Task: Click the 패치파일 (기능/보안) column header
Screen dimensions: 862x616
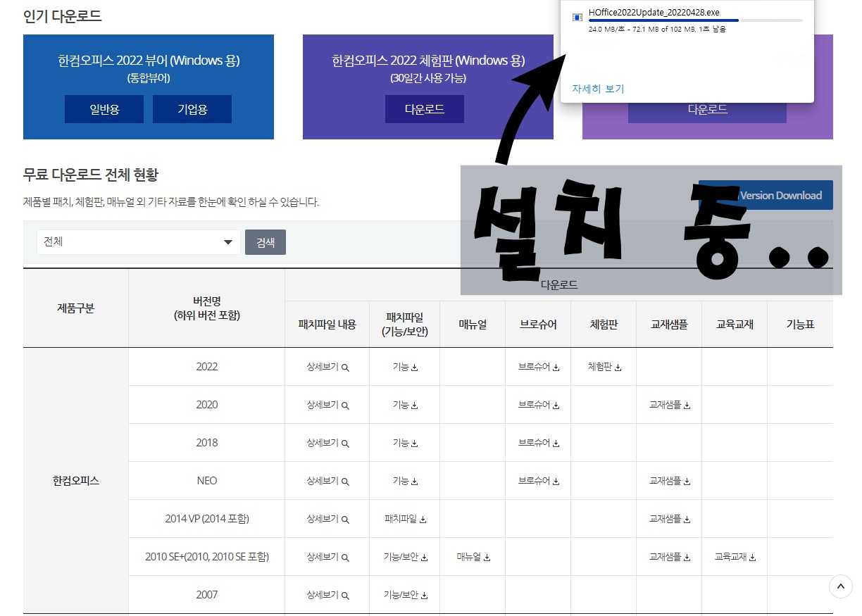Action: (x=405, y=325)
